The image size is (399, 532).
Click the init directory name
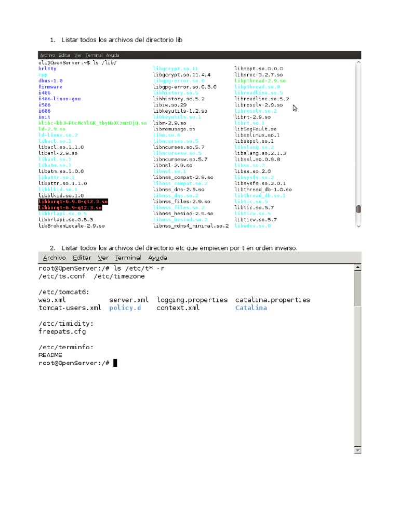pos(44,117)
